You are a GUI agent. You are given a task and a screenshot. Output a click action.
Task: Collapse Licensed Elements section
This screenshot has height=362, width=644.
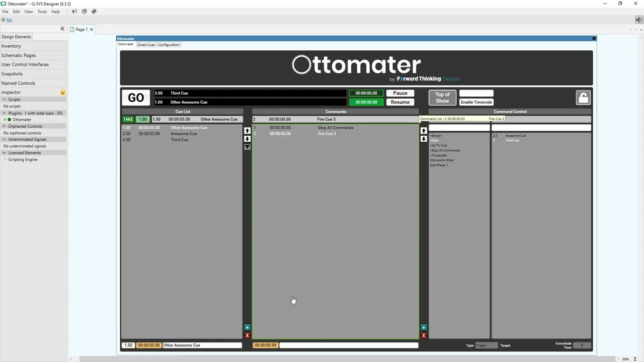[4, 153]
